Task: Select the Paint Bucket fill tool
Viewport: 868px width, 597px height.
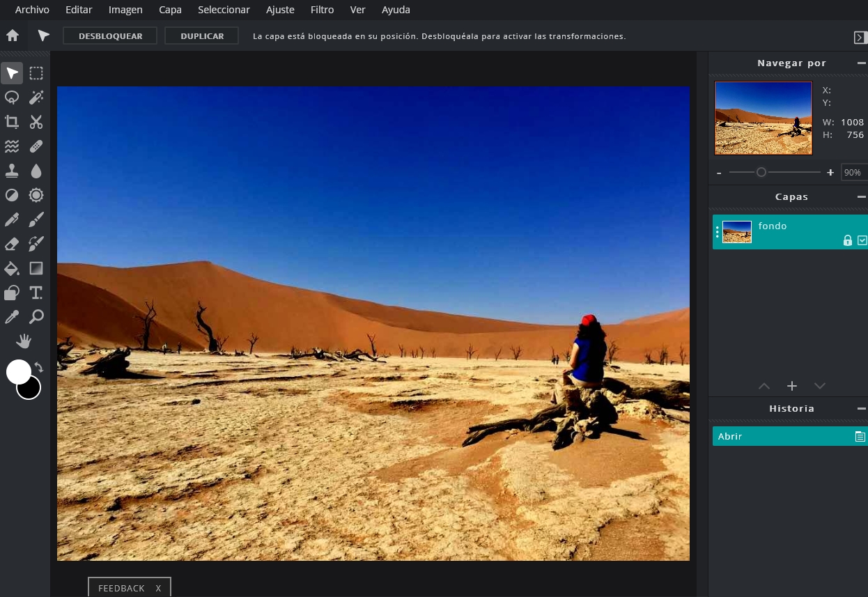Action: point(12,268)
